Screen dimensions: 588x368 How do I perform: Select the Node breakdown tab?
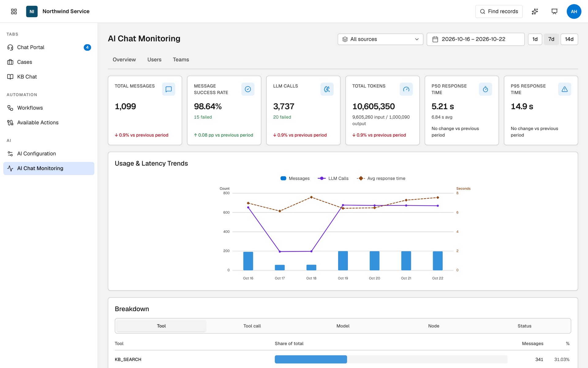point(434,326)
